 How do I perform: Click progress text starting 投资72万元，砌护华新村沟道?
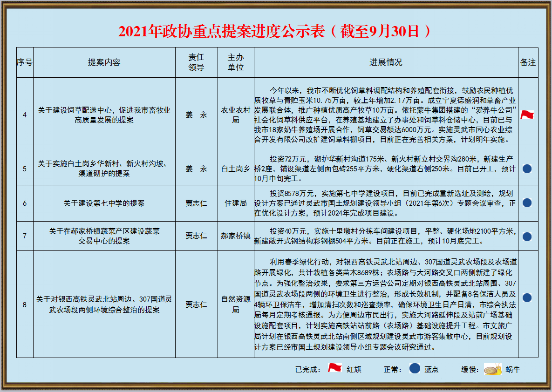coord(386,169)
